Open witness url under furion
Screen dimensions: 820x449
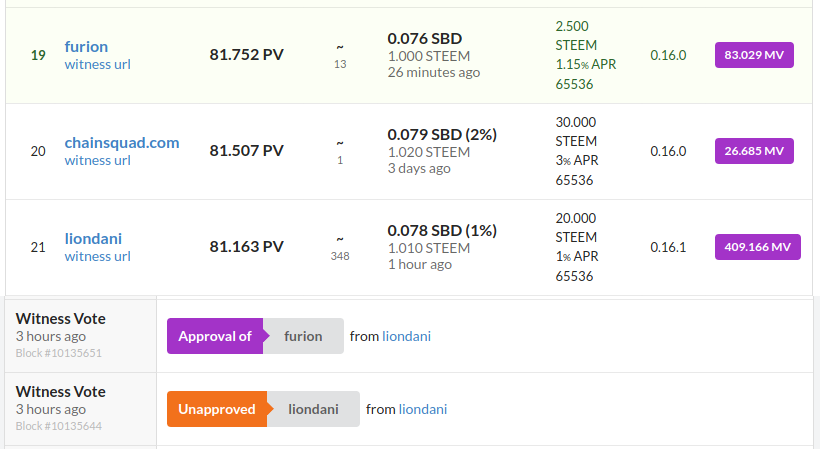97,64
